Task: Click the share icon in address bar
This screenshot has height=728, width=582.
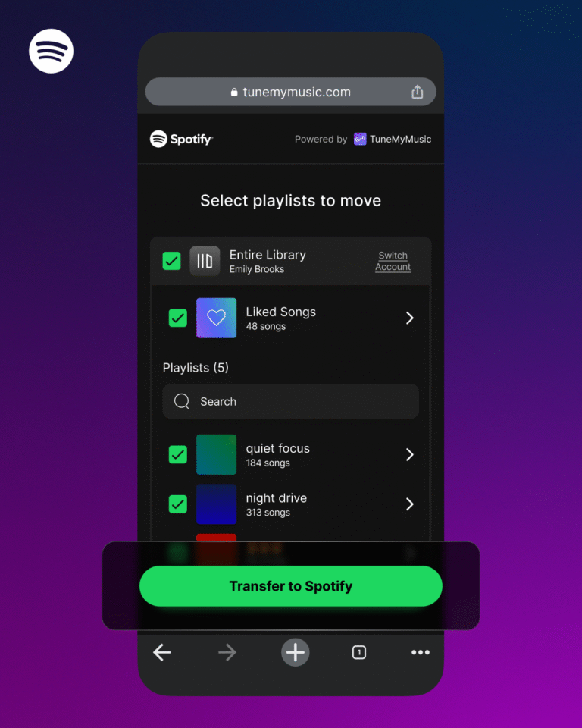Action: pos(417,92)
